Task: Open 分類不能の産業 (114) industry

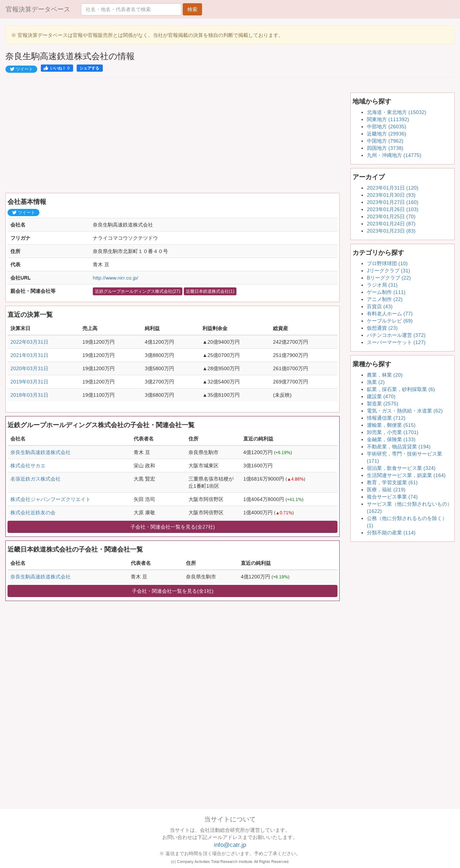Action: [x=391, y=533]
